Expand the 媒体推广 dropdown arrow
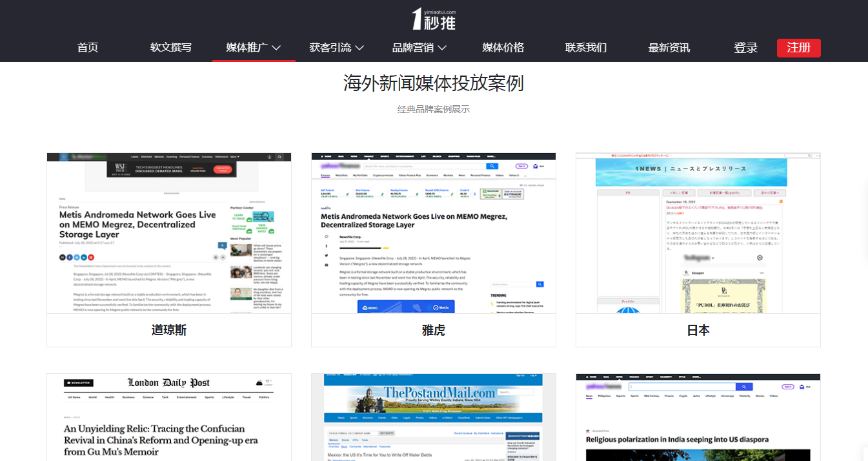This screenshot has width=868, height=461. tap(276, 48)
